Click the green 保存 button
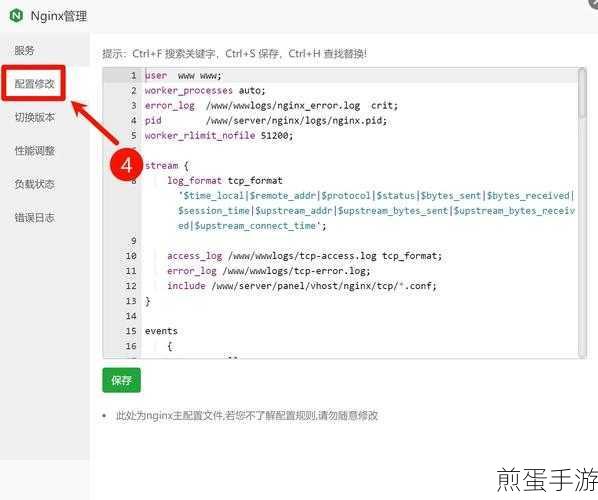This screenshot has width=598, height=500. coord(121,380)
